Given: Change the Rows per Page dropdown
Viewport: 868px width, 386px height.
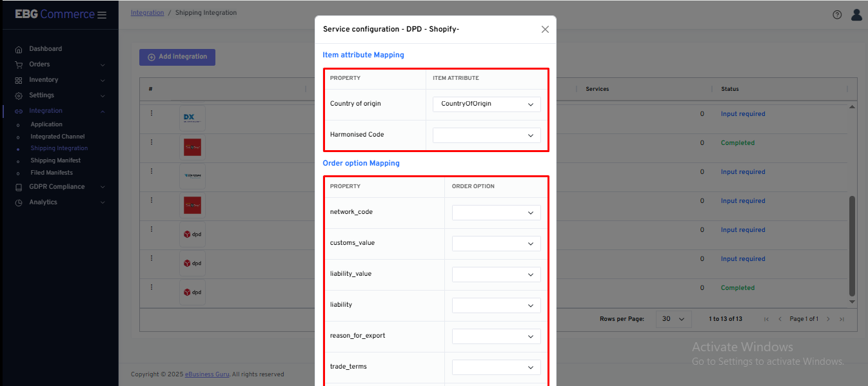Looking at the screenshot, I should [x=673, y=319].
